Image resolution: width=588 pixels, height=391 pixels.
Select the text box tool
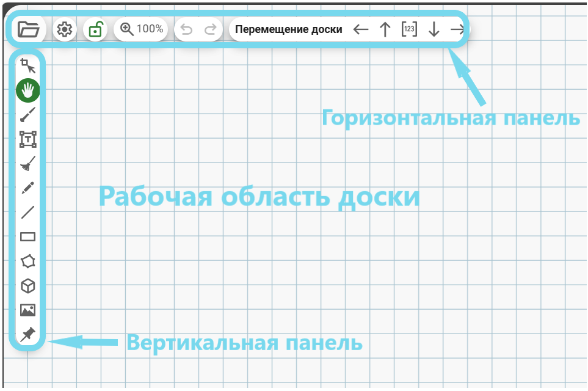coord(28,139)
